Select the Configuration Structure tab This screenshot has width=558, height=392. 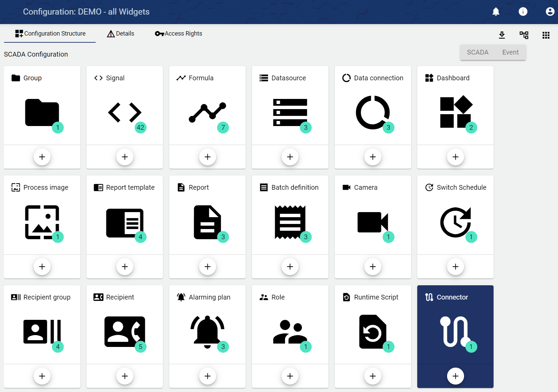pyautogui.click(x=50, y=34)
